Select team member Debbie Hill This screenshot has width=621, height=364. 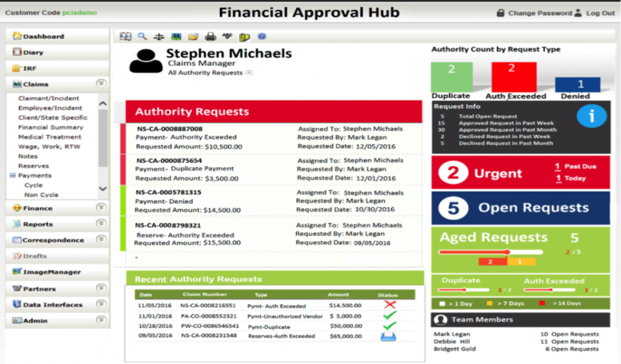(x=452, y=342)
